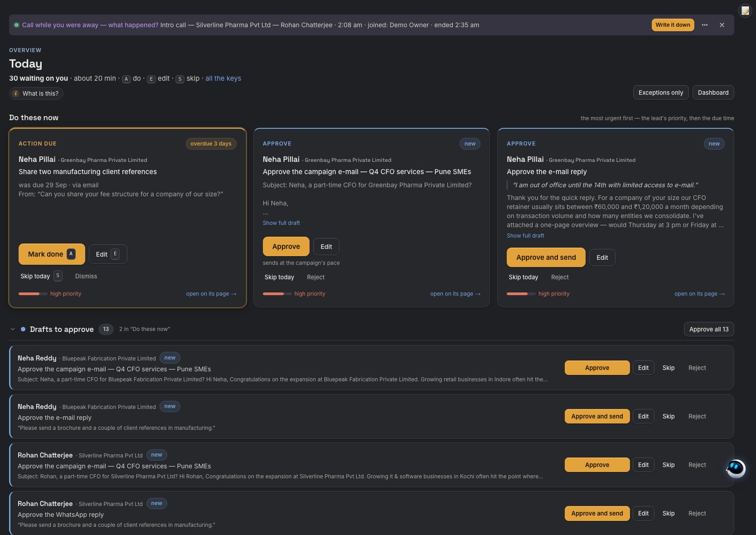Click Mark done on Neha Pillai action

click(x=52, y=254)
